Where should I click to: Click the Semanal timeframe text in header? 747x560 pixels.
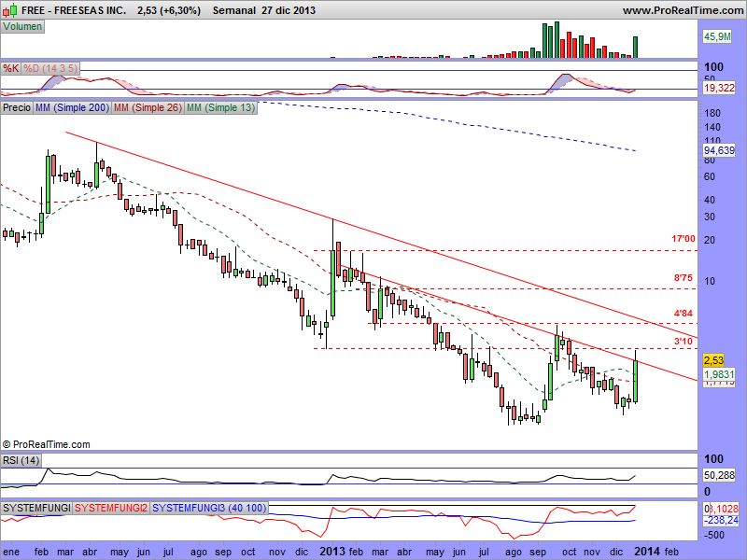(234, 10)
